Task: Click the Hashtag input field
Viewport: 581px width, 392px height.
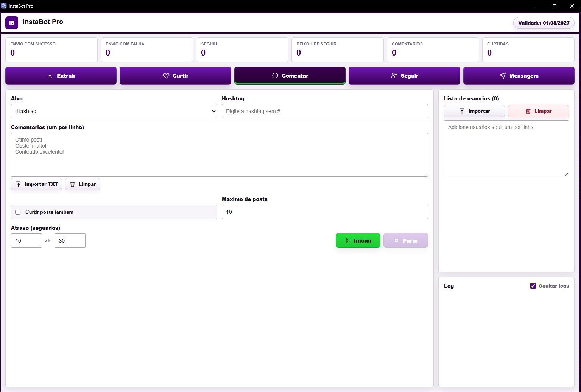Action: click(325, 111)
